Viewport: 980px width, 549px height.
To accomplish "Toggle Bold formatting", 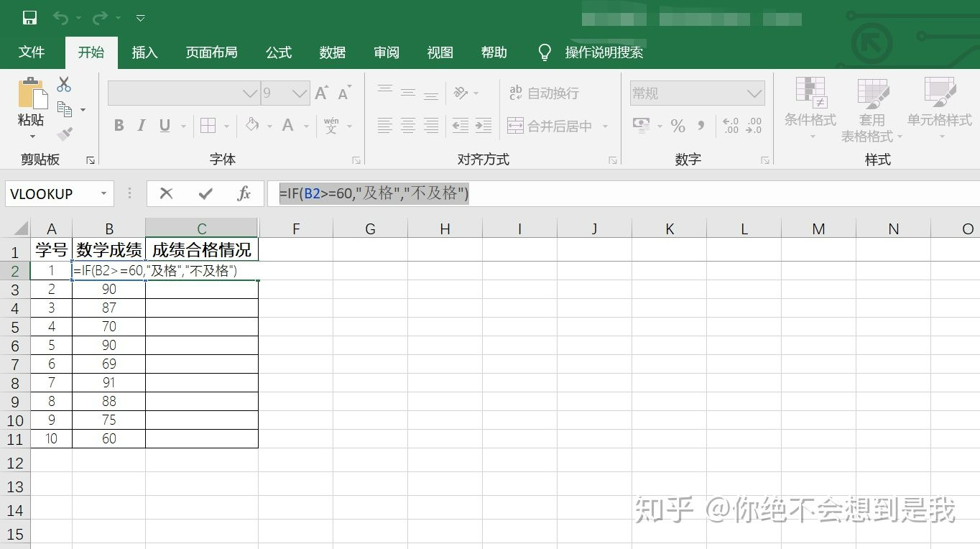I will [x=119, y=126].
